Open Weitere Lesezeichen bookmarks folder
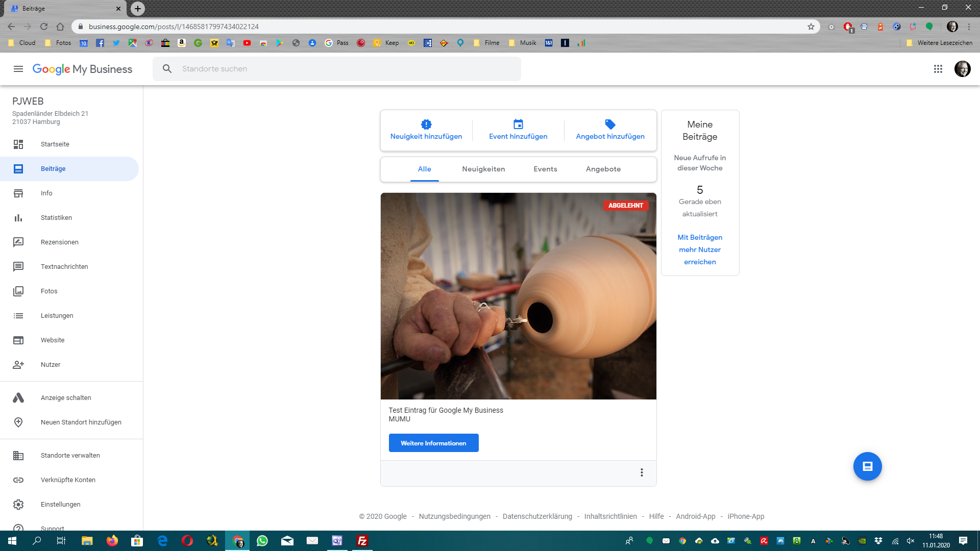 [939, 43]
